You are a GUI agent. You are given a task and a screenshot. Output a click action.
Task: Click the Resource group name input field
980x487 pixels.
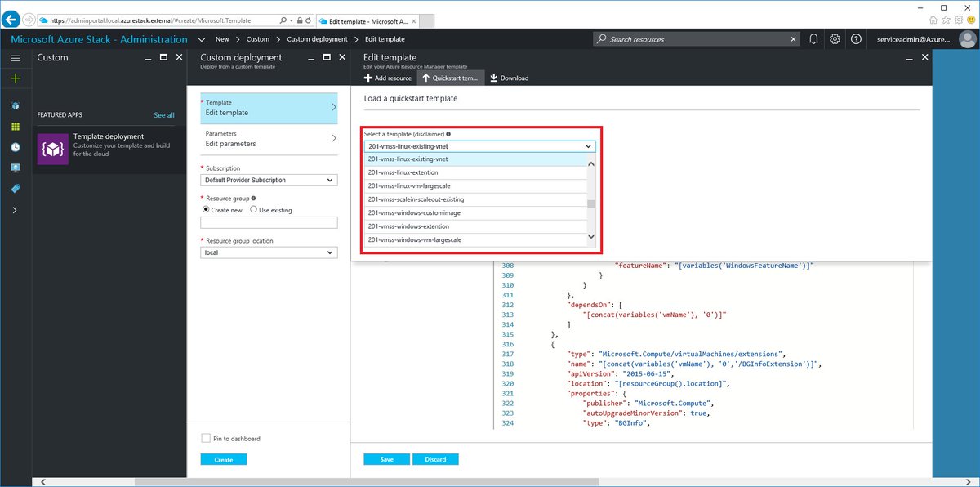tap(269, 222)
